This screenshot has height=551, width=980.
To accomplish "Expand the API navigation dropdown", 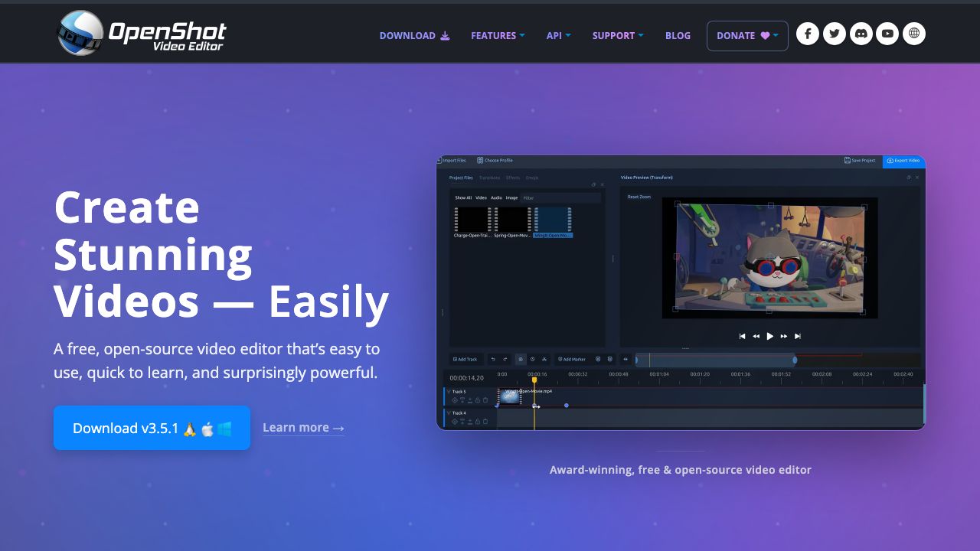I will tap(558, 35).
